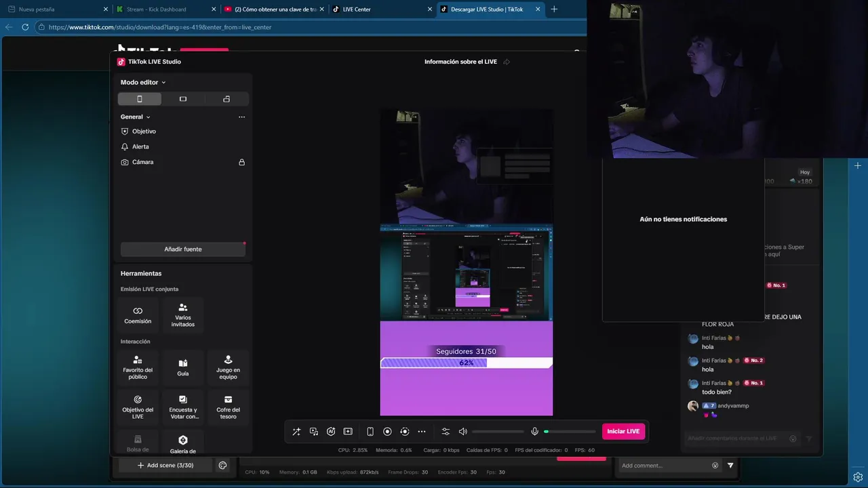Click the andyvammp chat username
This screenshot has width=868, height=488.
(733, 406)
